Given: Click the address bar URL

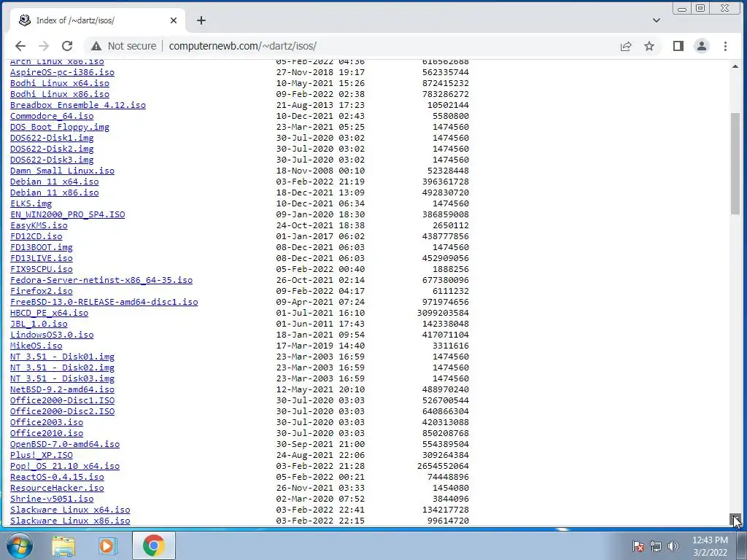Looking at the screenshot, I should coord(242,46).
